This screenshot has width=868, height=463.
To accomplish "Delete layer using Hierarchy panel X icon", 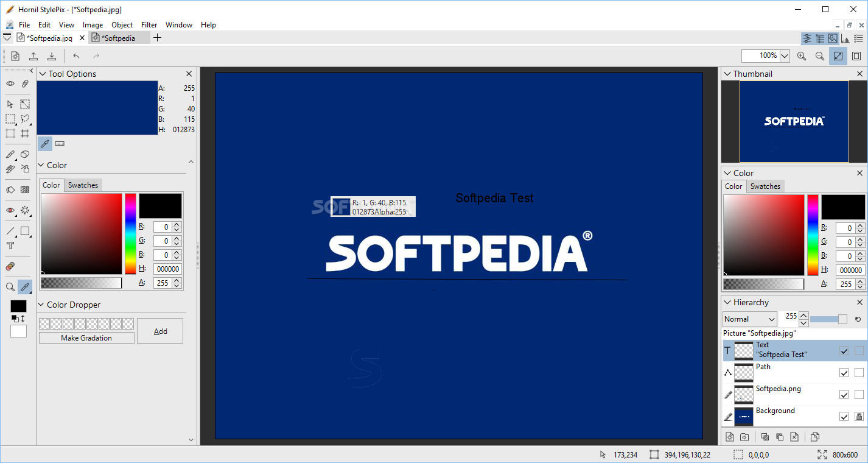I will (794, 437).
